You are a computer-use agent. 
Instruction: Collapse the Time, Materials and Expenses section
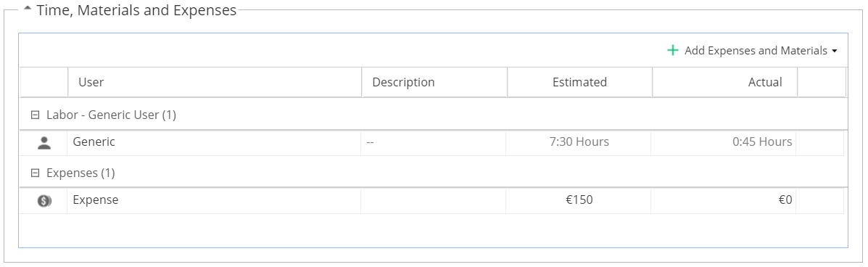28,9
